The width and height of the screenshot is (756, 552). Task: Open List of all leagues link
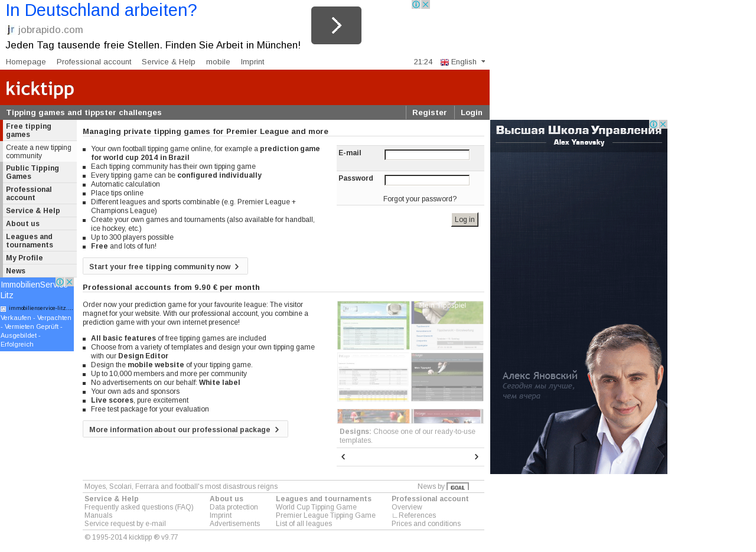click(304, 524)
